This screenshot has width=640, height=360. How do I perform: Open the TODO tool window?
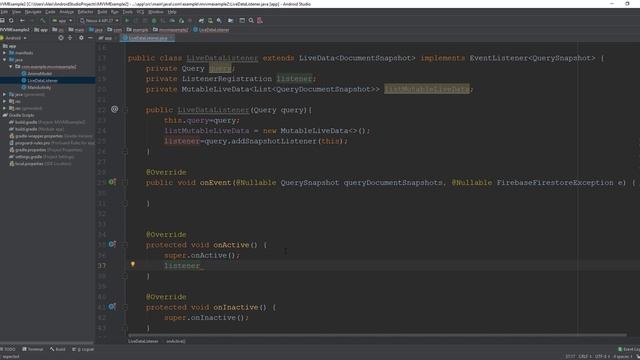tap(8, 349)
